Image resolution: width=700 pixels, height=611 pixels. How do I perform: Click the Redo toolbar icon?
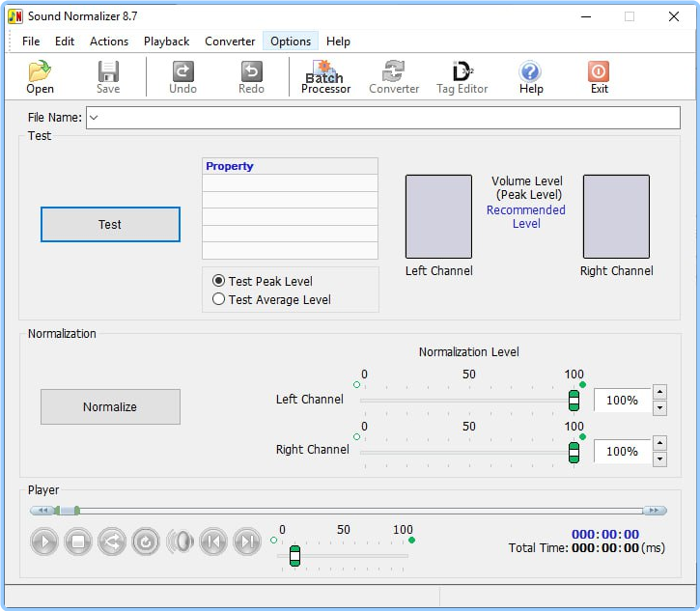[251, 77]
